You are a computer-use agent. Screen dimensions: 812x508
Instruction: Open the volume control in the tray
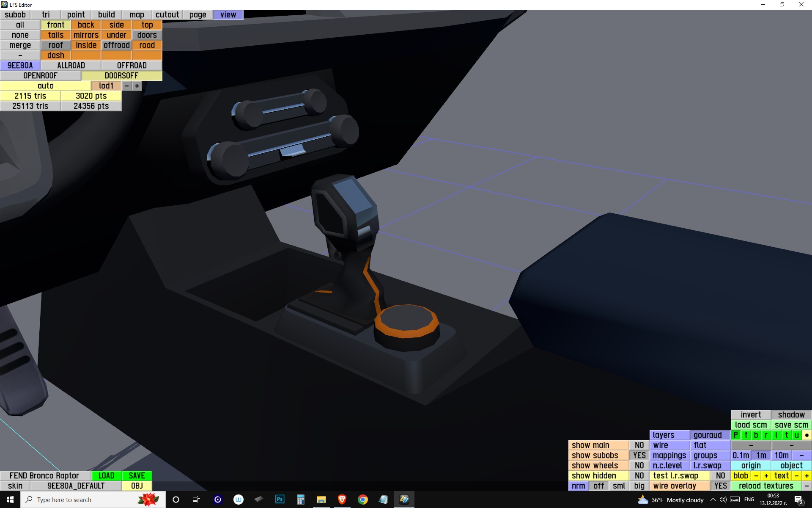click(x=723, y=500)
